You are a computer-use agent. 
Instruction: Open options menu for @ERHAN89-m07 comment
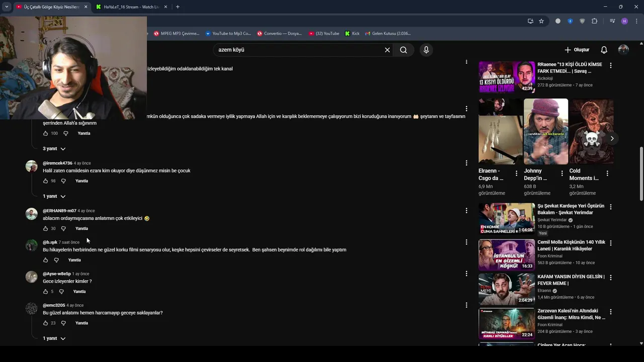[466, 211]
